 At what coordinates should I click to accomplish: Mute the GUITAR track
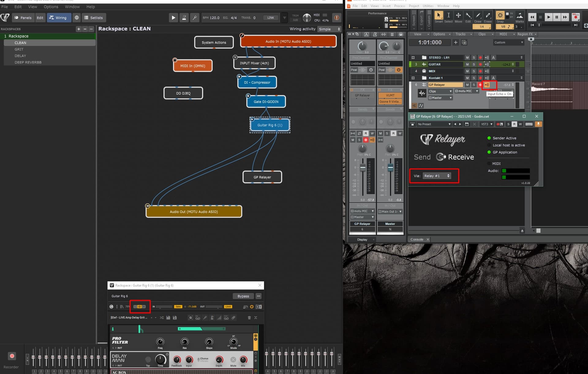click(x=468, y=64)
